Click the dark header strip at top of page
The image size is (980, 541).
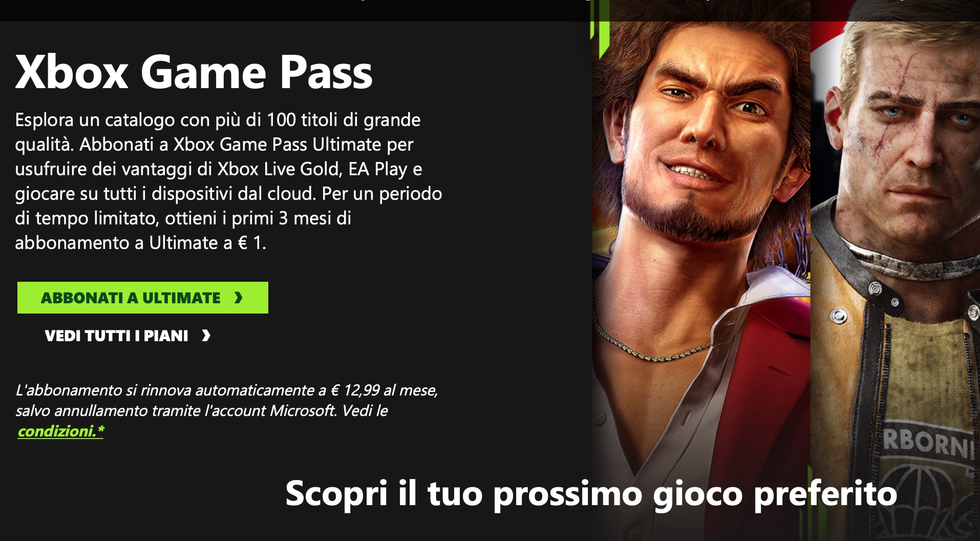point(490,10)
